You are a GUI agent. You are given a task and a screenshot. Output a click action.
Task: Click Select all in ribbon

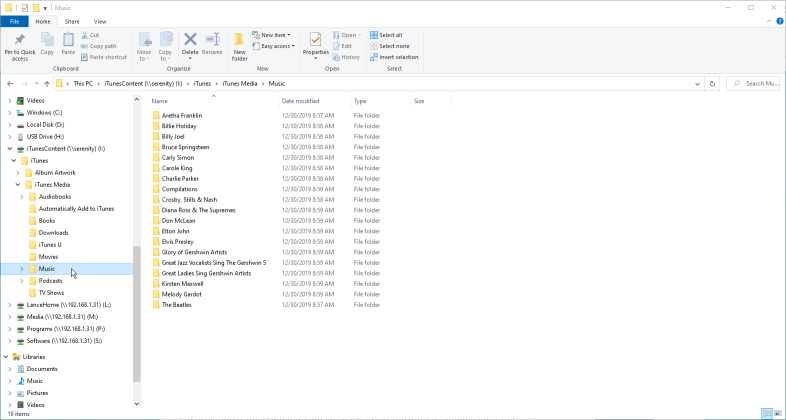pyautogui.click(x=386, y=35)
